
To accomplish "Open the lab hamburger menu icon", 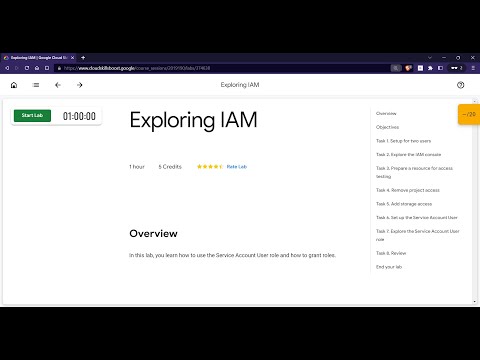I will pyautogui.click(x=36, y=85).
